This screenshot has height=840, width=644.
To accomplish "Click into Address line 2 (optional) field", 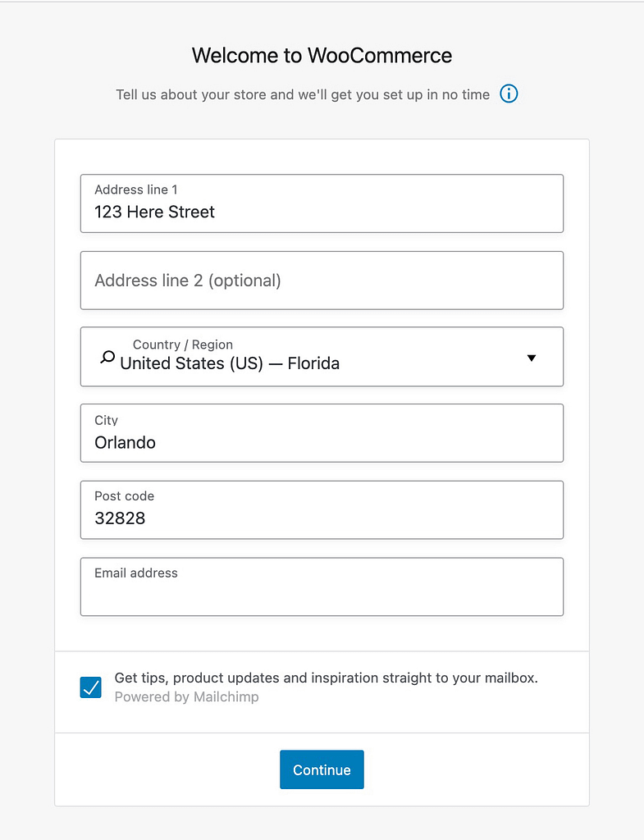I will pos(322,281).
